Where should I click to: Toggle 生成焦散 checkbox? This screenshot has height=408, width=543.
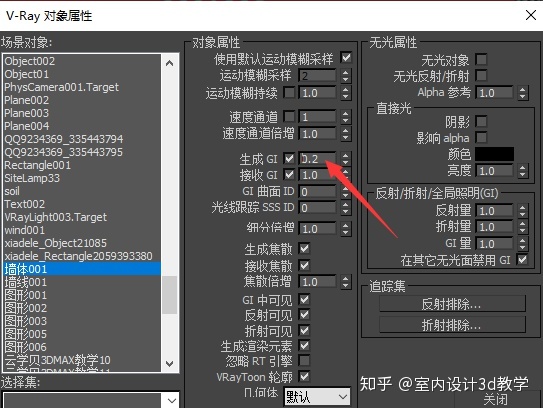coord(304,248)
